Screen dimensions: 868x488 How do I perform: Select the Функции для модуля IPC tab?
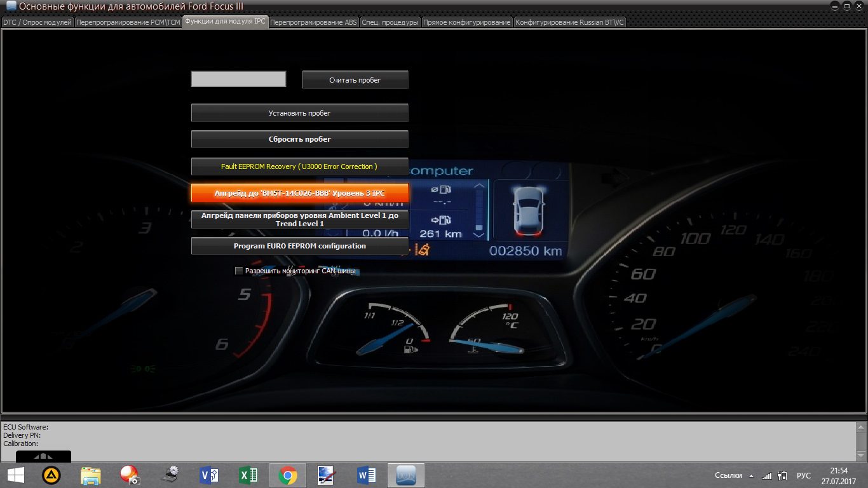pyautogui.click(x=226, y=22)
